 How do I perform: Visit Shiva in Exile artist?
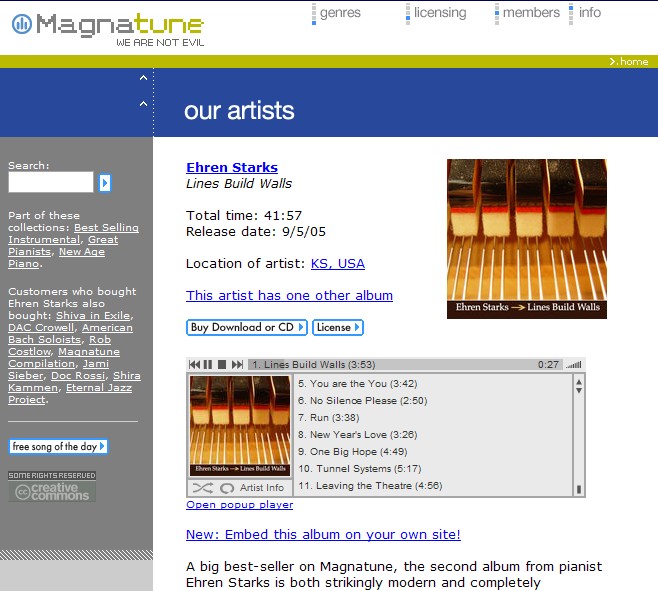pyautogui.click(x=93, y=316)
